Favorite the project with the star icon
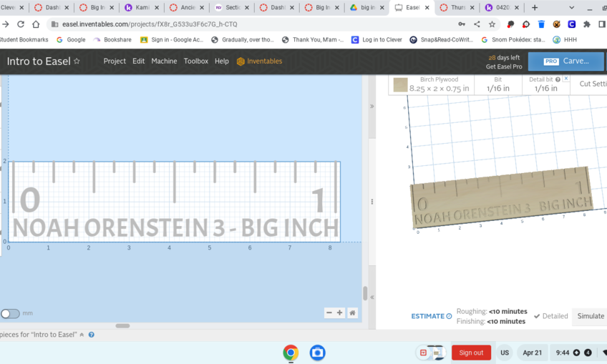This screenshot has width=607, height=364. pyautogui.click(x=77, y=61)
